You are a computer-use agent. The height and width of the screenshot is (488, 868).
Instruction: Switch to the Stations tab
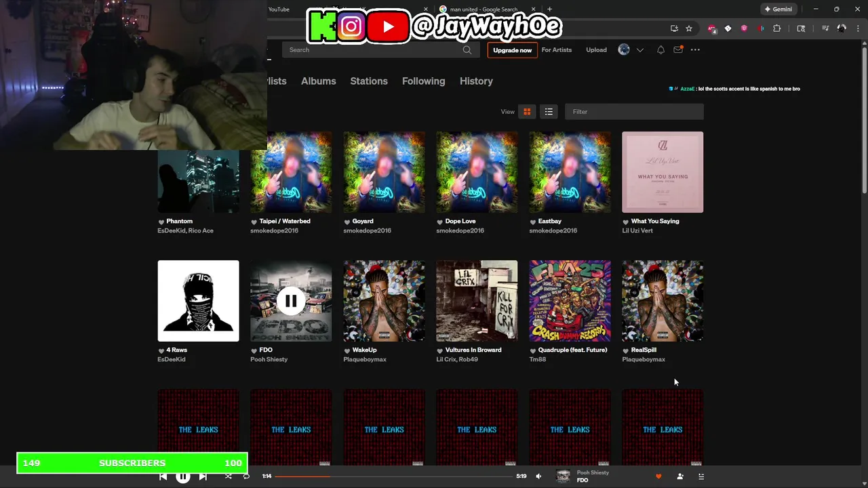369,81
